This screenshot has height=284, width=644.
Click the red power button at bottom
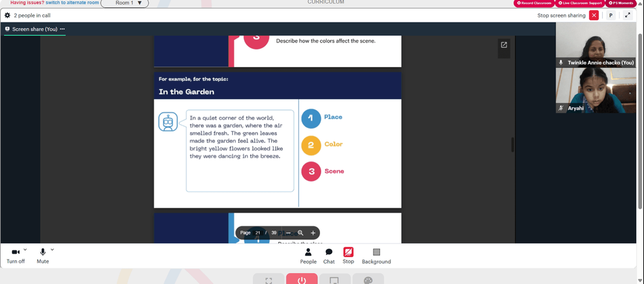pyautogui.click(x=302, y=279)
